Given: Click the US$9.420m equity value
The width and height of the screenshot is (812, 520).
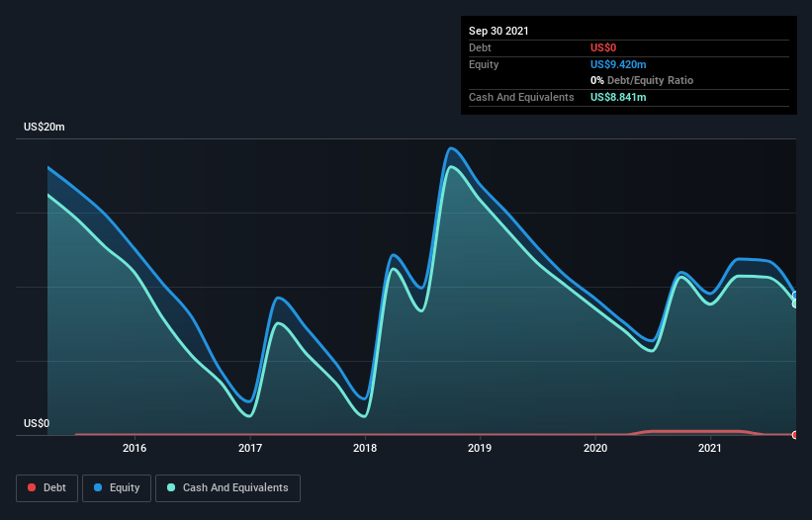Looking at the screenshot, I should pos(618,64).
